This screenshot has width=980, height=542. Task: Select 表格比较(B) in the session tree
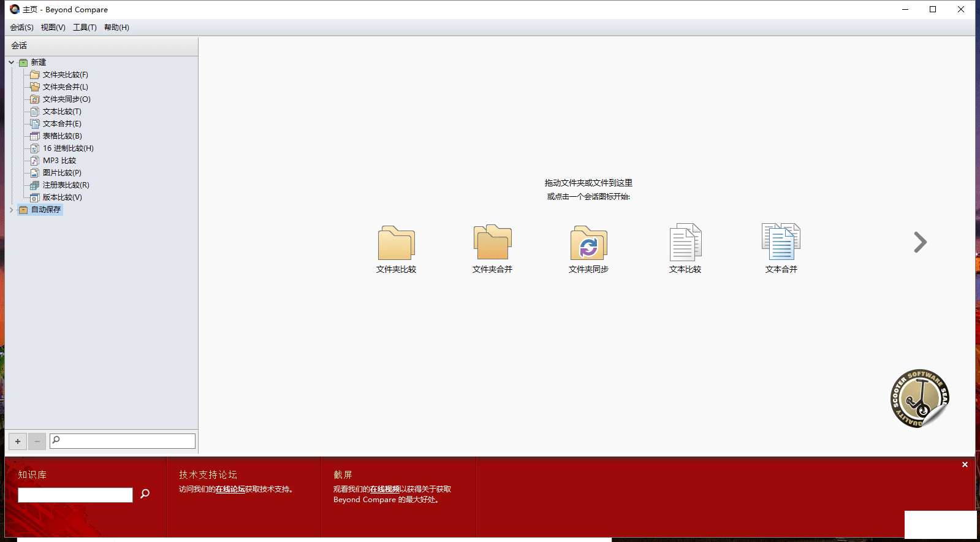tap(62, 136)
